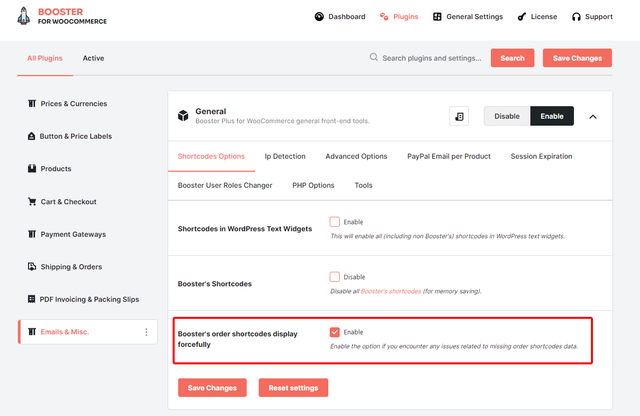This screenshot has width=640, height=416.
Task: Enable Shortcodes in WordPress Text Widgets checkbox
Action: tap(335, 222)
